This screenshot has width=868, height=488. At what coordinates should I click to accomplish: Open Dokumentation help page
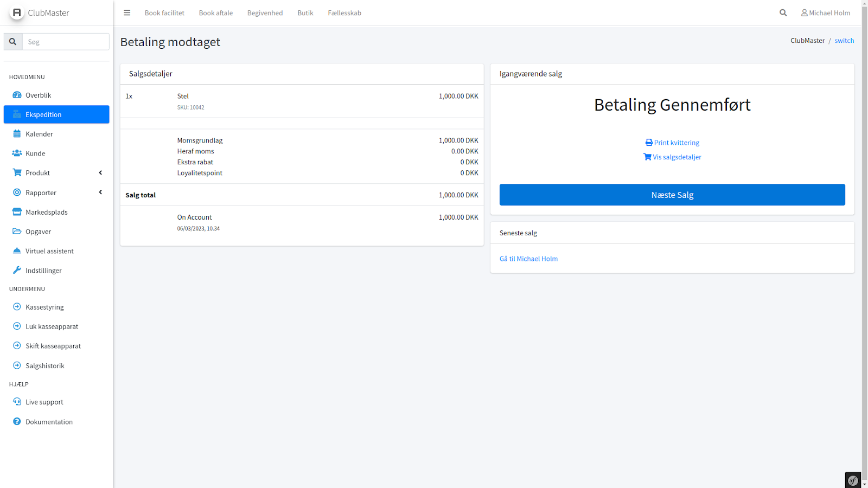click(49, 422)
